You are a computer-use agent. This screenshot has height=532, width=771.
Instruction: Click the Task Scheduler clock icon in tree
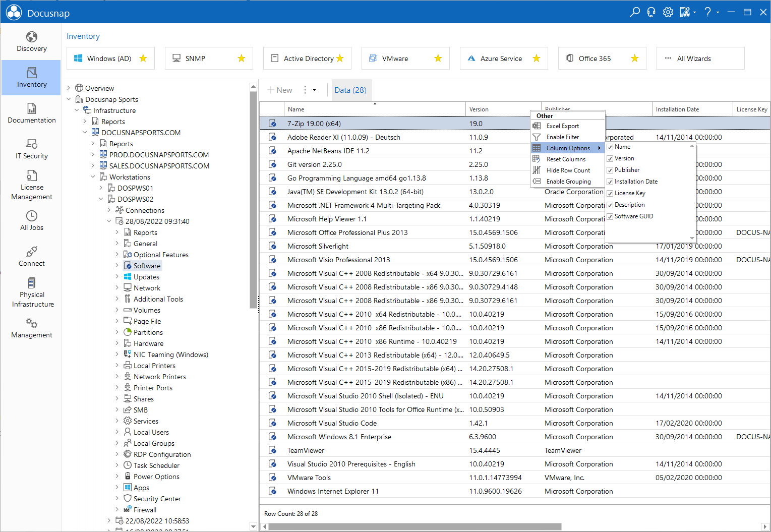coord(128,465)
